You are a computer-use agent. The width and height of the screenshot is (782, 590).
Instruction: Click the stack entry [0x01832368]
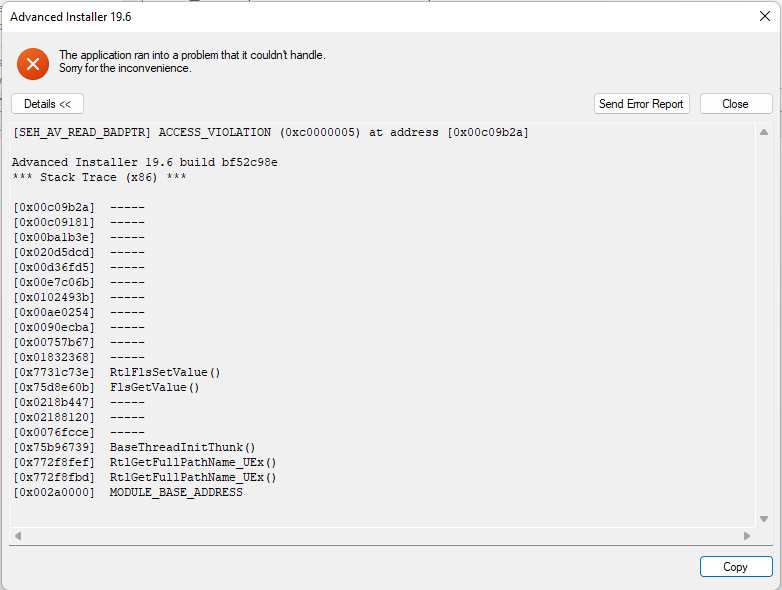click(x=78, y=357)
